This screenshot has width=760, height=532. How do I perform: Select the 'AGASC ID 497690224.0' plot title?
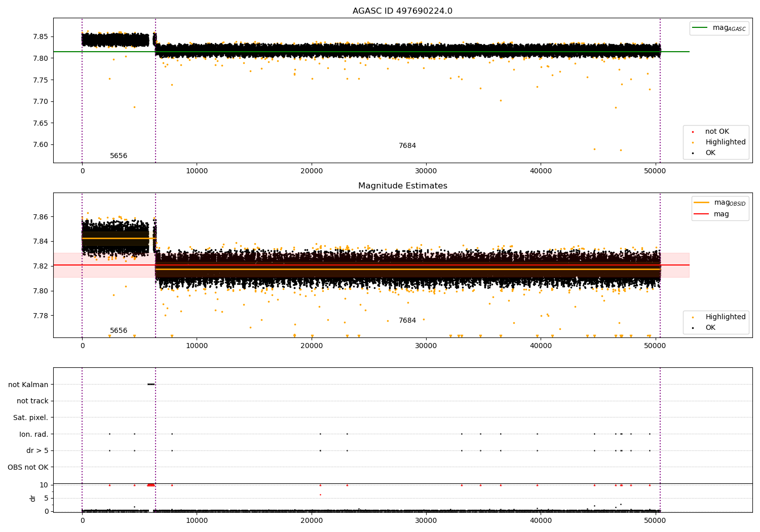402,11
